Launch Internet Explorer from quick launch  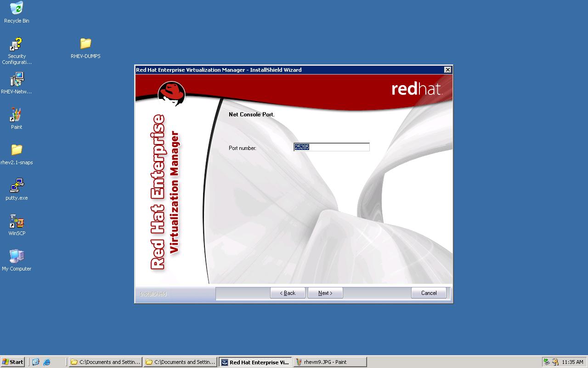tap(46, 362)
